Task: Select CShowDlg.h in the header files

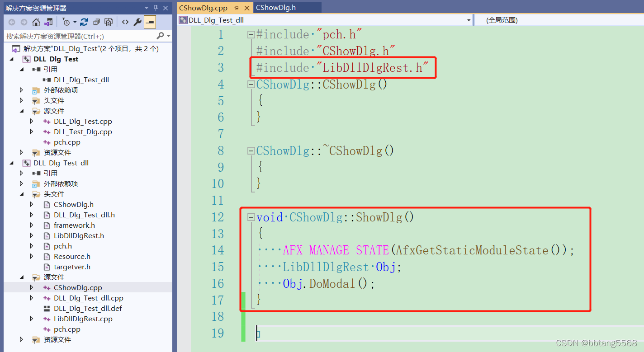Action: (x=74, y=205)
